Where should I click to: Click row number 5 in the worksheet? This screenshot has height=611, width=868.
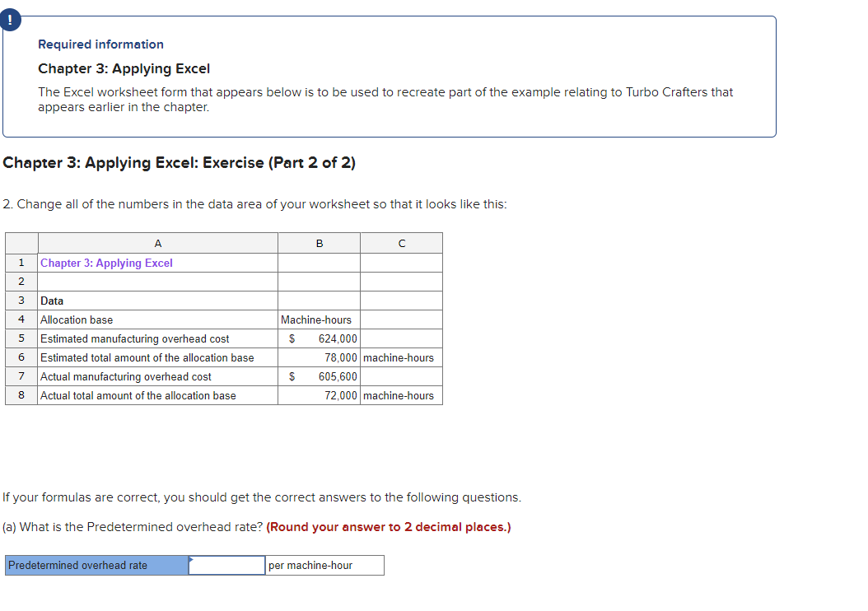pos(21,338)
